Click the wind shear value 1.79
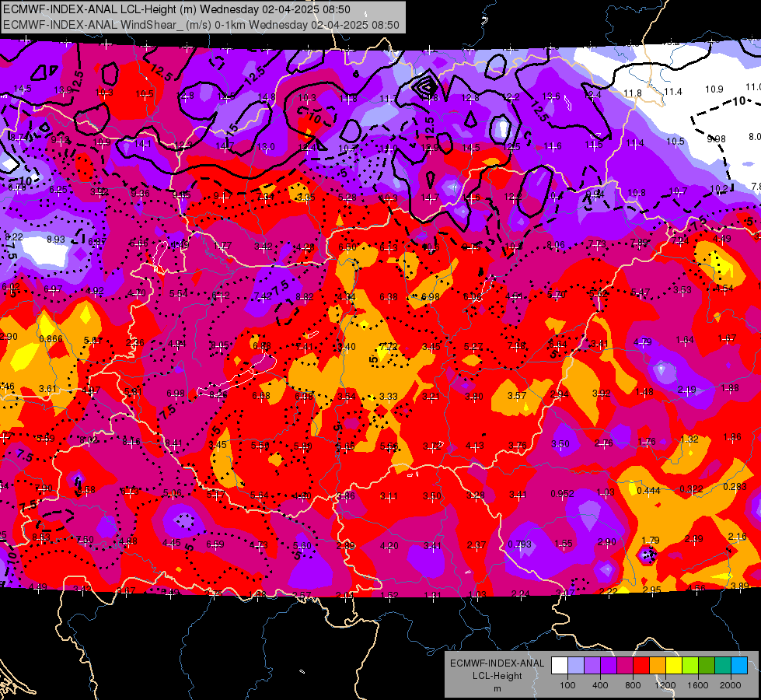The height and width of the screenshot is (700, 761). pos(651,541)
